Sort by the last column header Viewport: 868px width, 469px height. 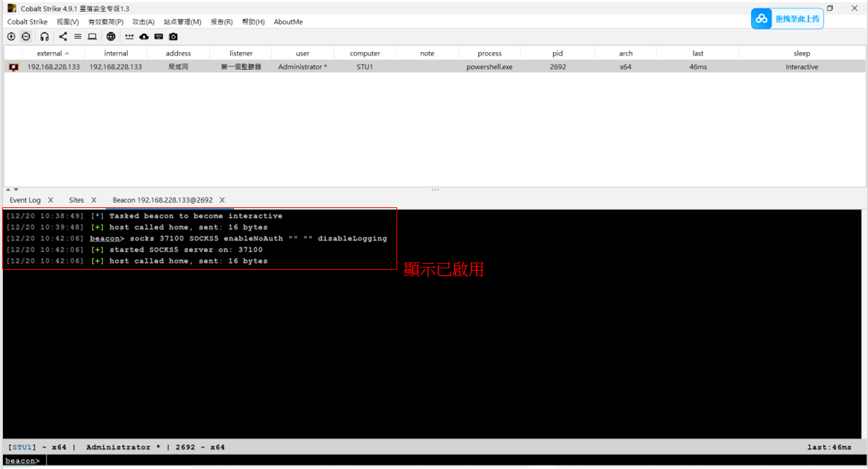click(x=697, y=53)
